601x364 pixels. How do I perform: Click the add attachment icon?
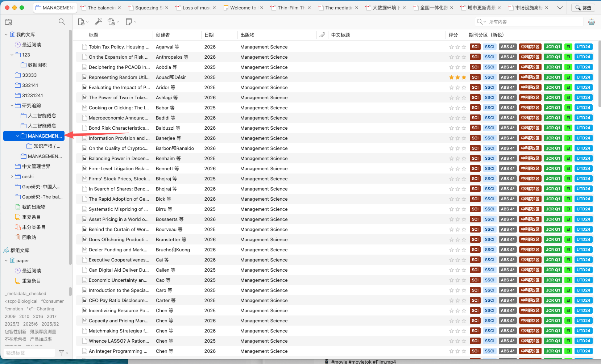pos(111,22)
